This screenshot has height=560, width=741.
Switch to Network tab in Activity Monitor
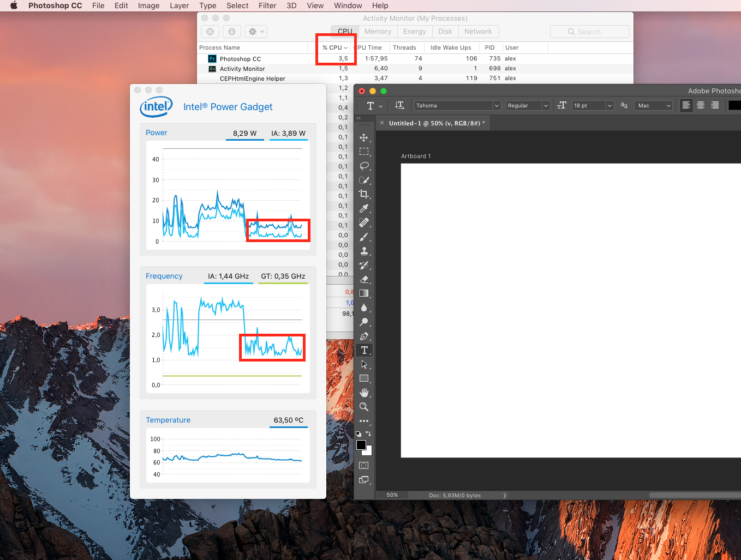(478, 32)
